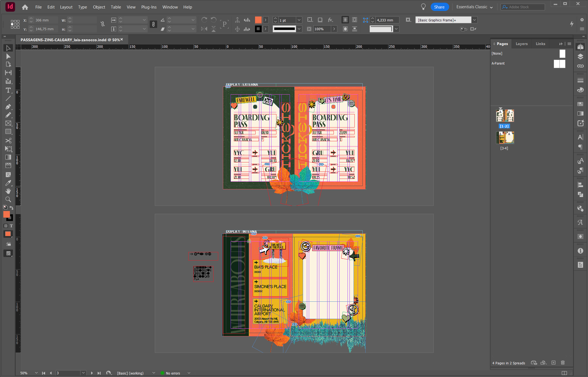Image resolution: width=588 pixels, height=377 pixels.
Task: Create new page in Pages panel
Action: (553, 363)
